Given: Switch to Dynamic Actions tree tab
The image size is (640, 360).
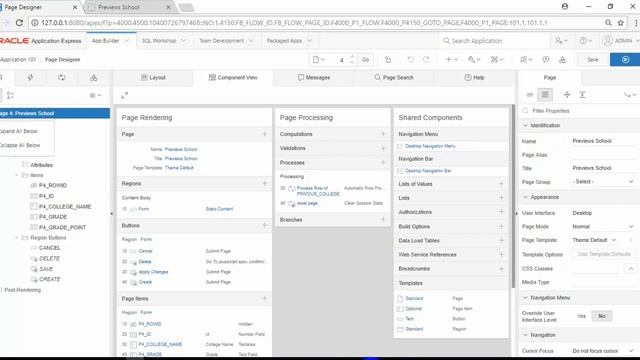Looking at the screenshot, I should 30,78.
